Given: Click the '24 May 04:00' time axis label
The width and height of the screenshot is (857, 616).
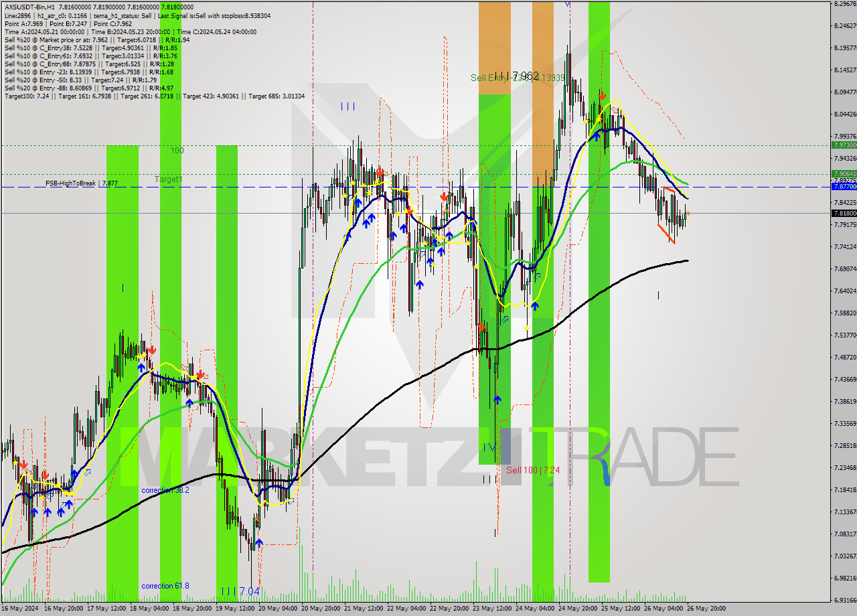Looking at the screenshot, I should tap(536, 609).
